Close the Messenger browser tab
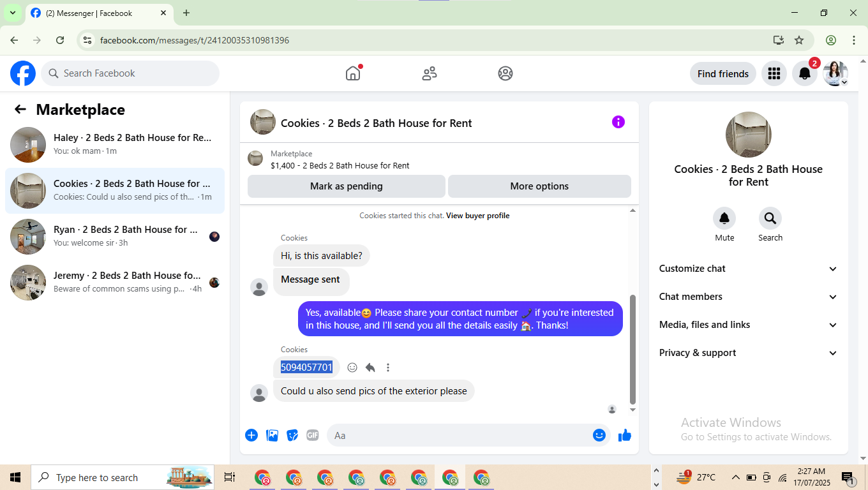 (x=163, y=13)
